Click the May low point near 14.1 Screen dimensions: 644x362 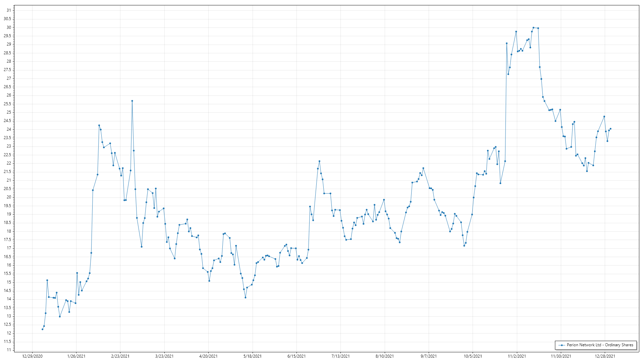[x=246, y=297]
